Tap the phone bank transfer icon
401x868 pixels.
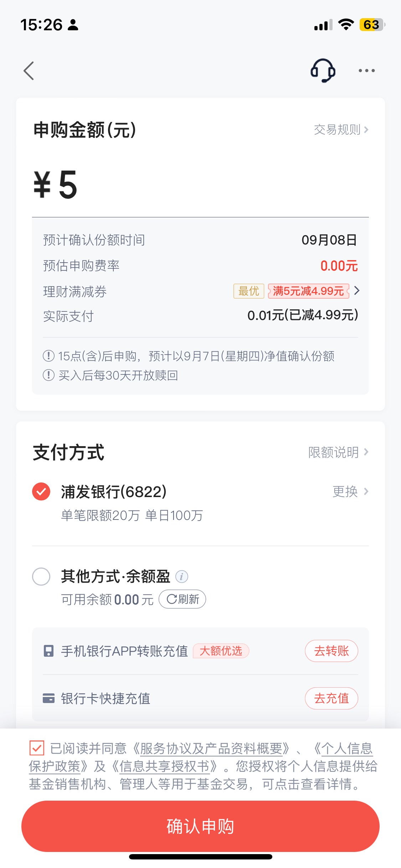pos(48,651)
